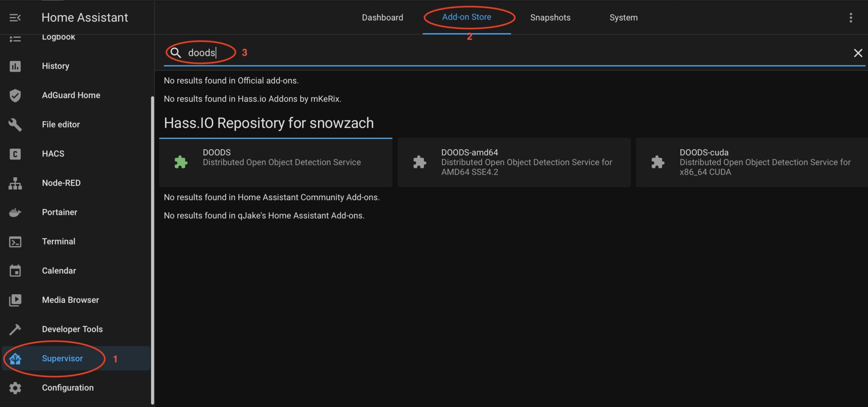This screenshot has width=868, height=407.
Task: Collapse the sidebar with the hamburger menu icon
Action: (x=15, y=17)
